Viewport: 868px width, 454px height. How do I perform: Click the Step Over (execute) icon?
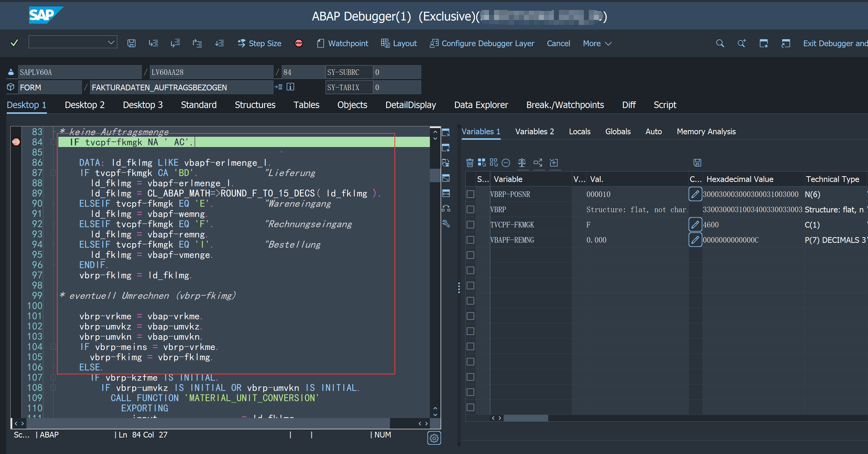[x=175, y=43]
